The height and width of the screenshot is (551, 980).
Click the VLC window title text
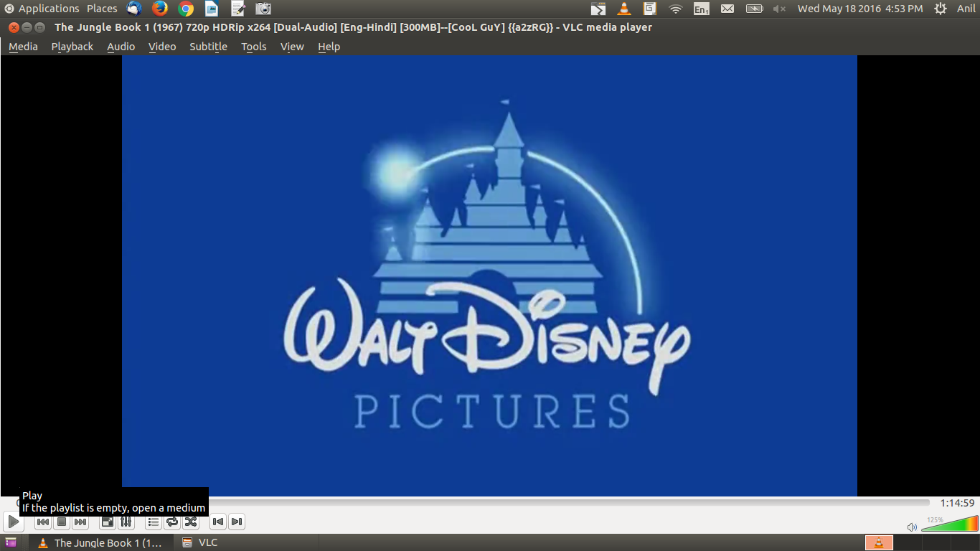(x=353, y=27)
